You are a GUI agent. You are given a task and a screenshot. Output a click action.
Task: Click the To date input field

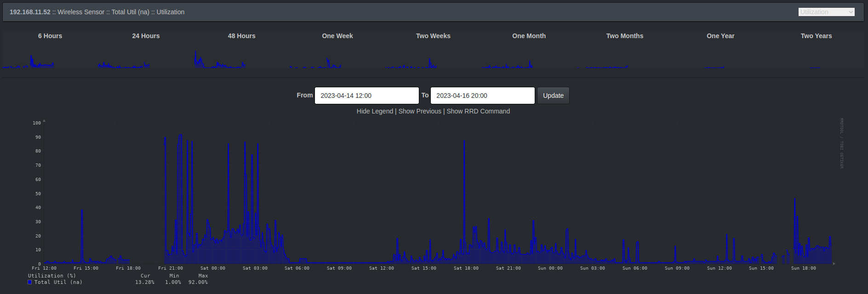coord(482,96)
